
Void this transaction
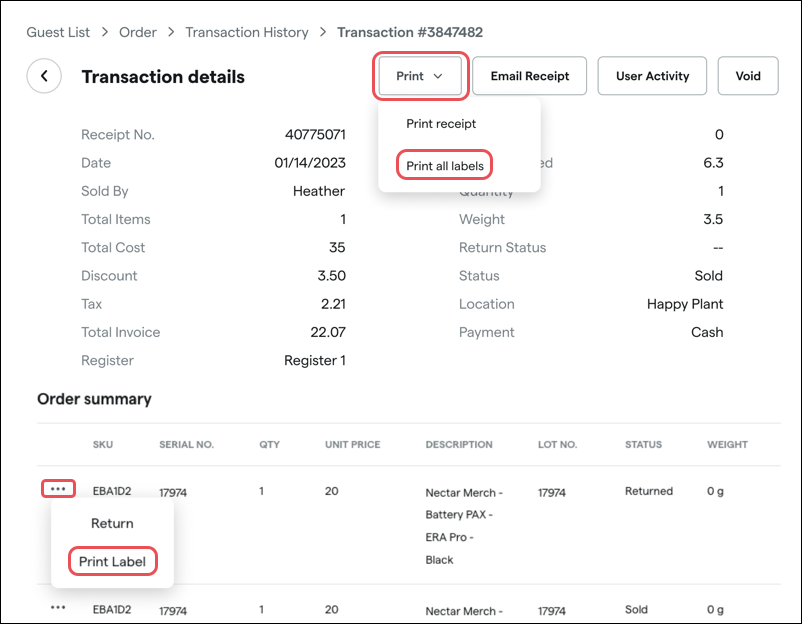747,76
